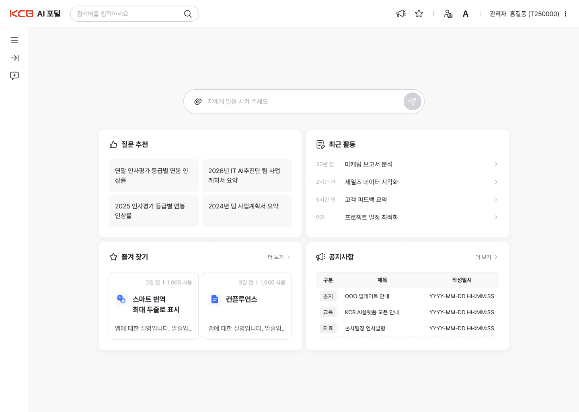Screen dimensions: 579x412
Task: Click chevron on '마케팅 보고서 분석' row
Action: click(x=496, y=164)
